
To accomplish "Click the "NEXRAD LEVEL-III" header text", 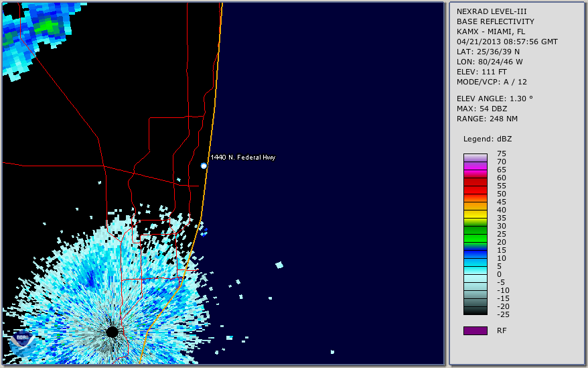I will (492, 11).
